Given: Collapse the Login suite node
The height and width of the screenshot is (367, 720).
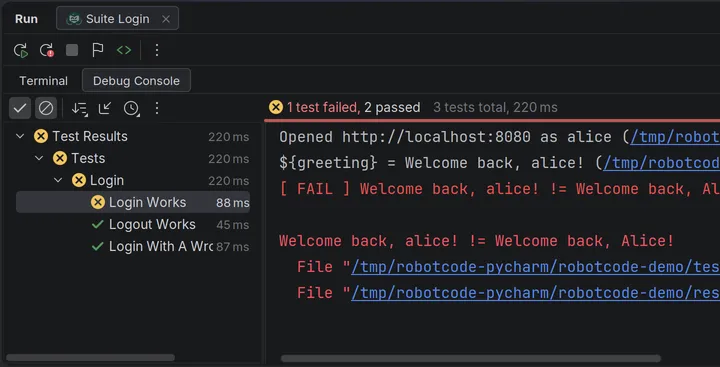Looking at the screenshot, I should (x=58, y=181).
